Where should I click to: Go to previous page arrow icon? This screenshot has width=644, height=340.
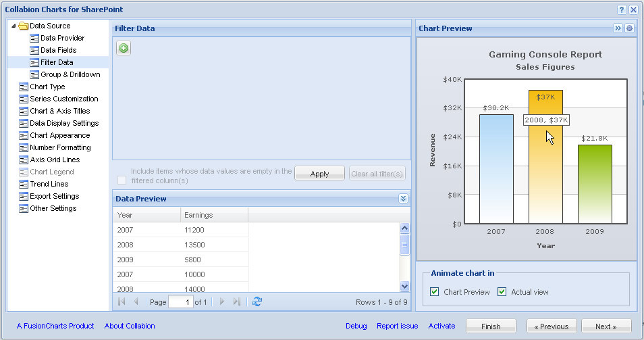136,301
